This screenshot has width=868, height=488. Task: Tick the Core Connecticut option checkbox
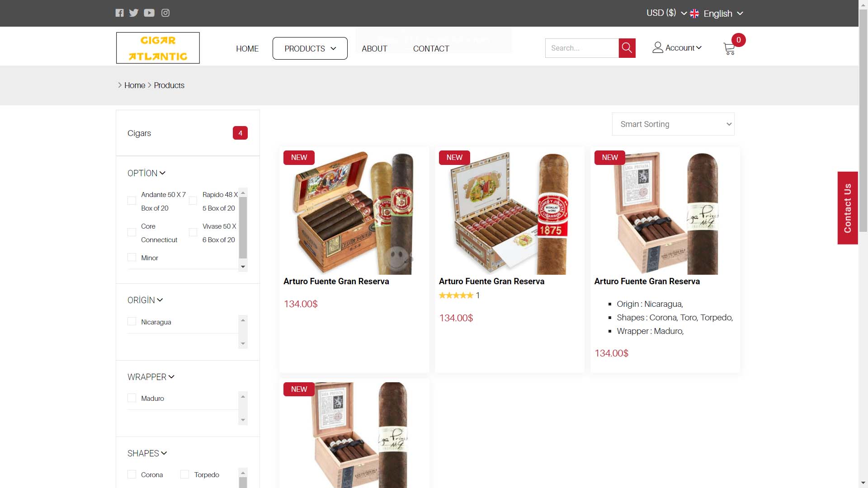[x=132, y=232]
